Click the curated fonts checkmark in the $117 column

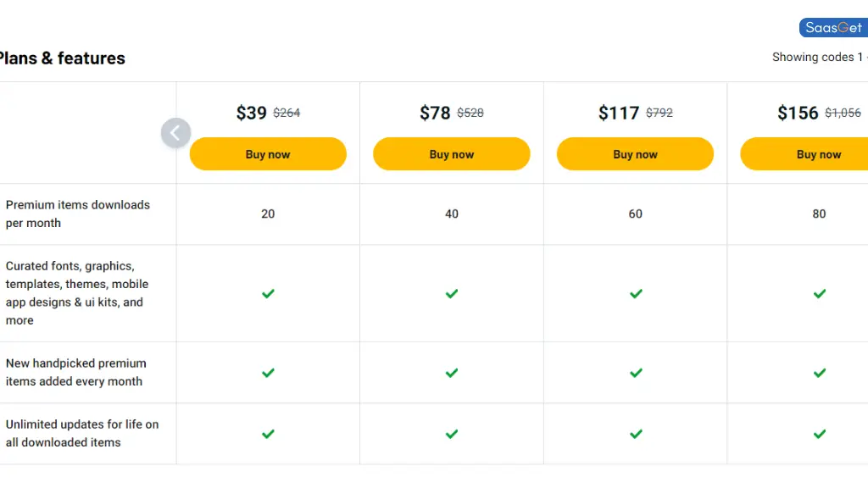point(635,293)
